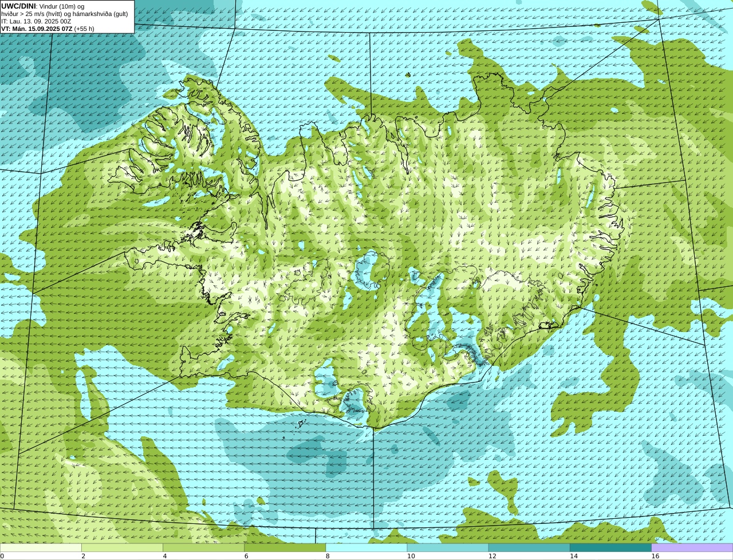Click the scale label "6"
This screenshot has height=560, width=733.
coord(246,556)
